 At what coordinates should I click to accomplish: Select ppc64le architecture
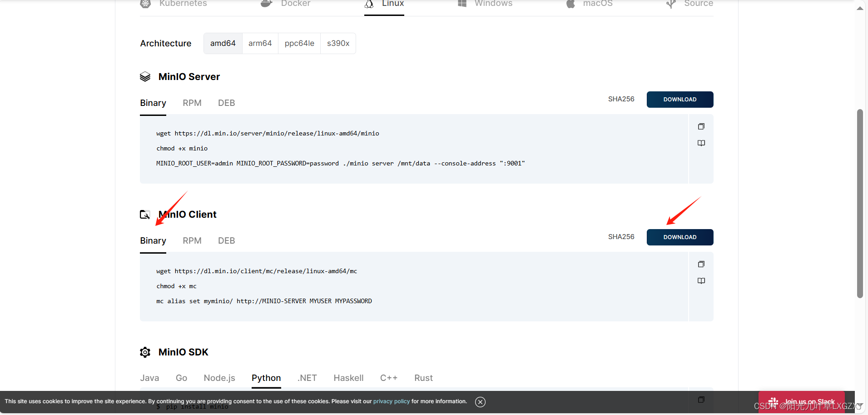(299, 43)
